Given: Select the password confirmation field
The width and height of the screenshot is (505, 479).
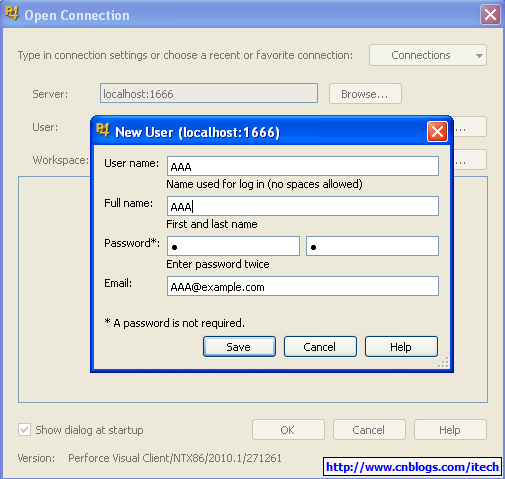Looking at the screenshot, I should [372, 246].
